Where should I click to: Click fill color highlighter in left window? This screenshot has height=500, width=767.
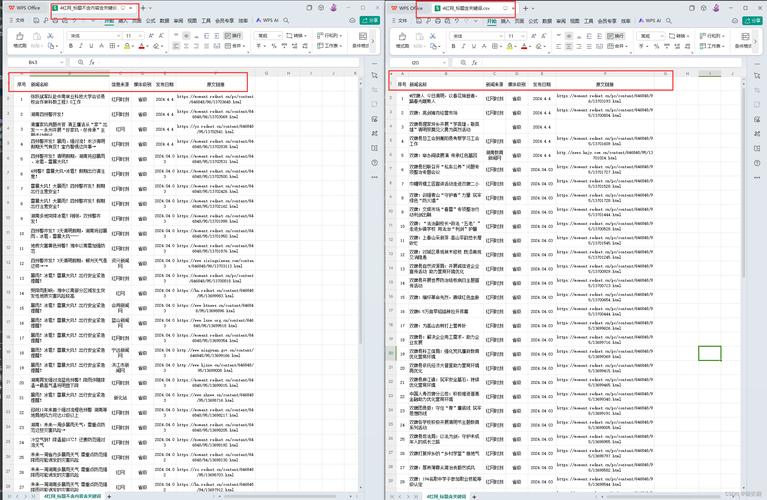pos(127,46)
